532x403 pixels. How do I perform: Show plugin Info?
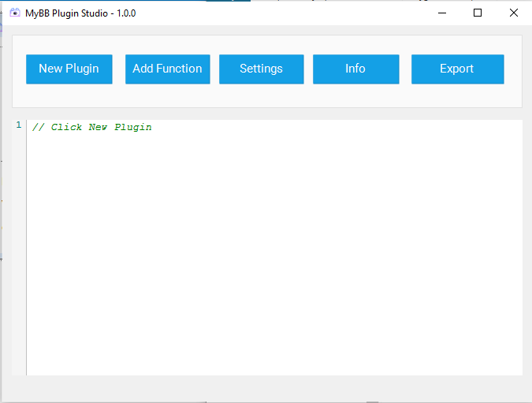pos(355,69)
